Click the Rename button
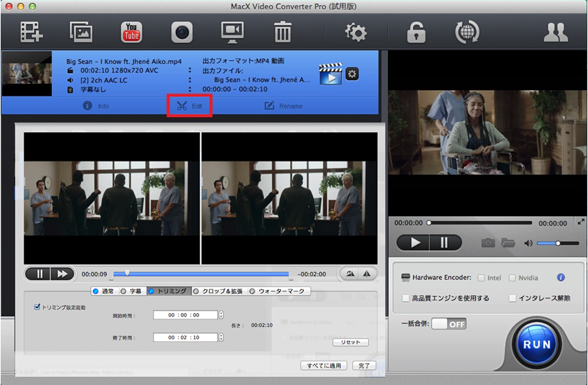The height and width of the screenshot is (385, 588). point(284,106)
